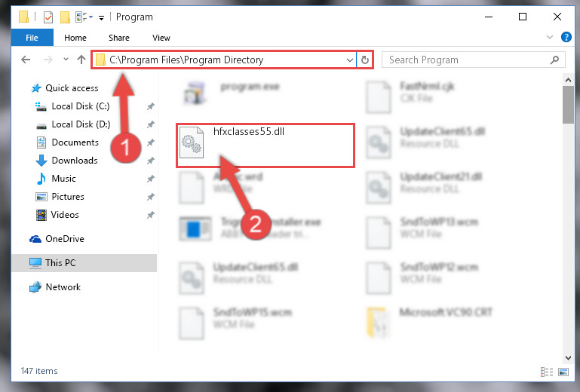Open Documents in the sidebar

pos(75,142)
